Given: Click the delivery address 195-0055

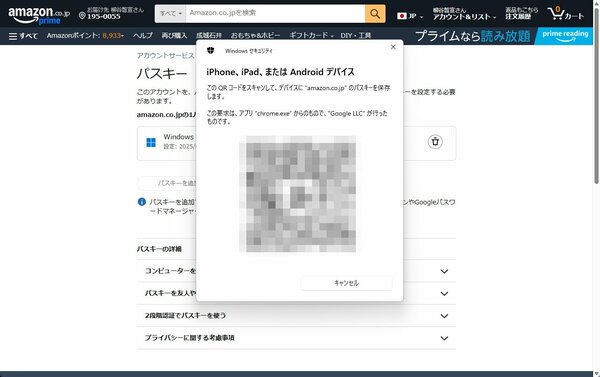Looking at the screenshot, I should click(104, 17).
